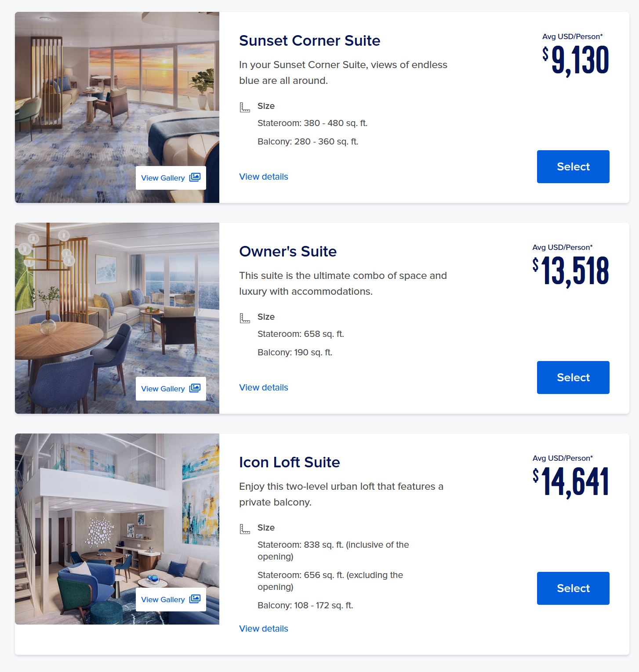
Task: Open View Gallery for Sunset Corner Suite
Action: [x=171, y=178]
